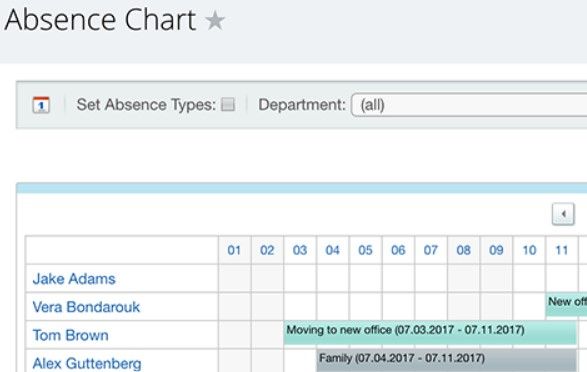This screenshot has width=587, height=372.
Task: Open Vera Bondarouk profile link
Action: point(86,307)
